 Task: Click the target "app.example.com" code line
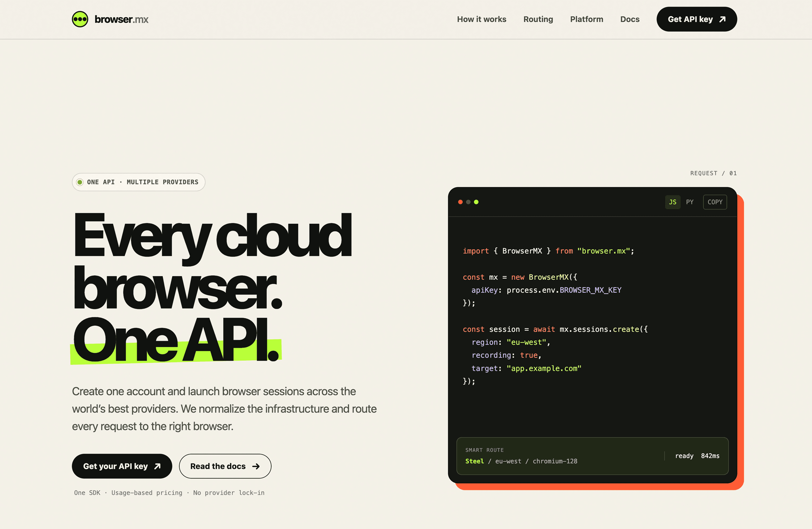526,368
